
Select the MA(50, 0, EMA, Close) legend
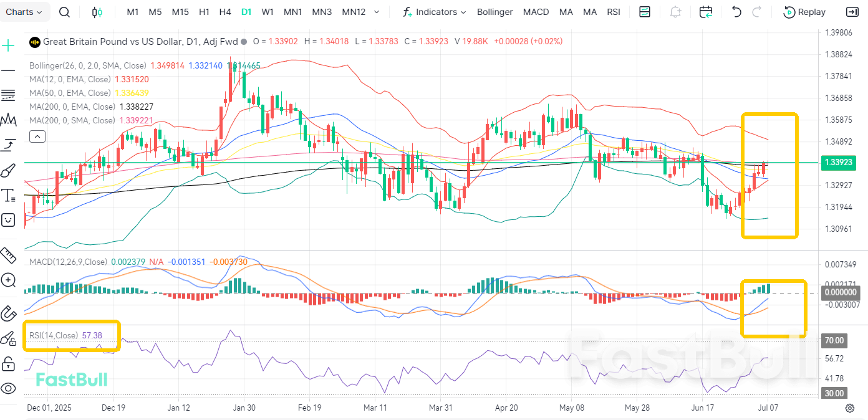point(70,93)
